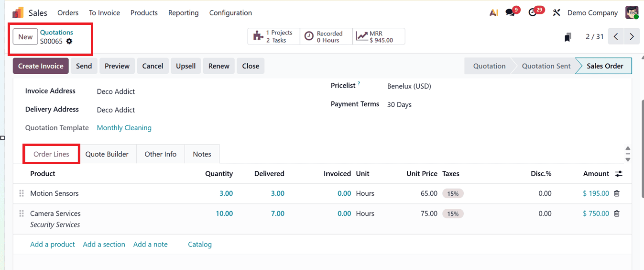Click the Add a product link
Viewport: 644px width, 270px height.
(53, 244)
